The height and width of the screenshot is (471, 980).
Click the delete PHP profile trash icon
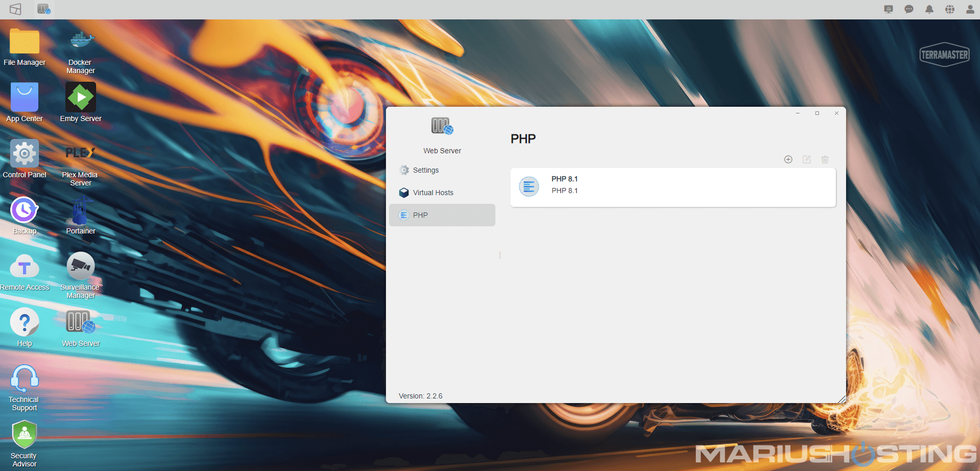tap(825, 159)
